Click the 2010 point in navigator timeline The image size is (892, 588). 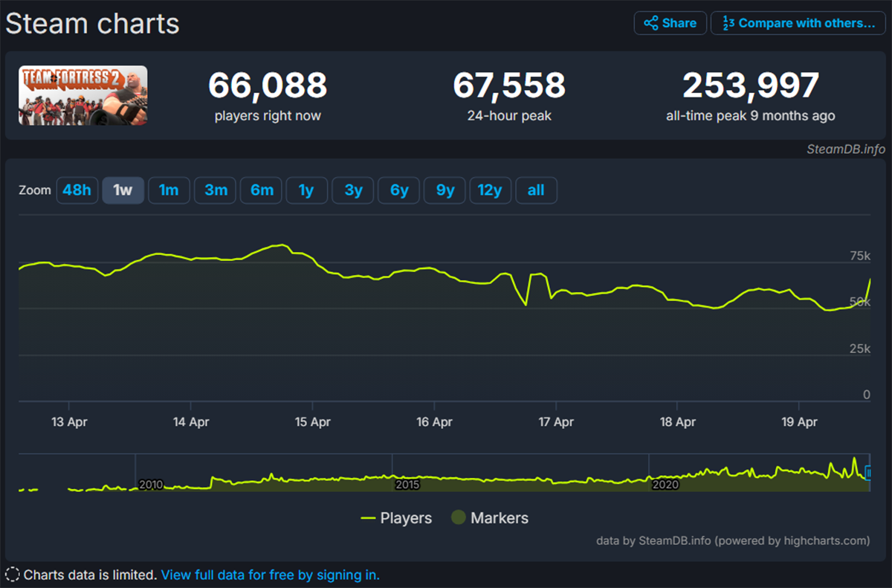[x=150, y=485]
